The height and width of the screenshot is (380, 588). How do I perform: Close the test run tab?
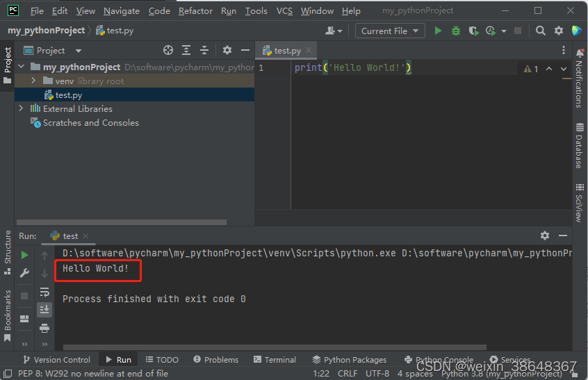(x=85, y=236)
